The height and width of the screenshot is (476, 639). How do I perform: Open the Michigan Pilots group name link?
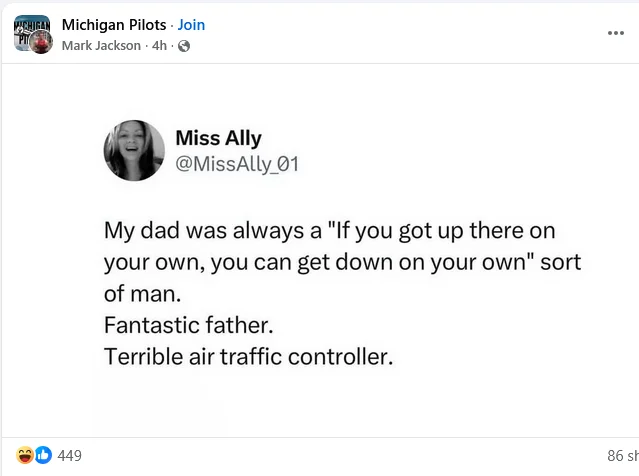tap(114, 25)
